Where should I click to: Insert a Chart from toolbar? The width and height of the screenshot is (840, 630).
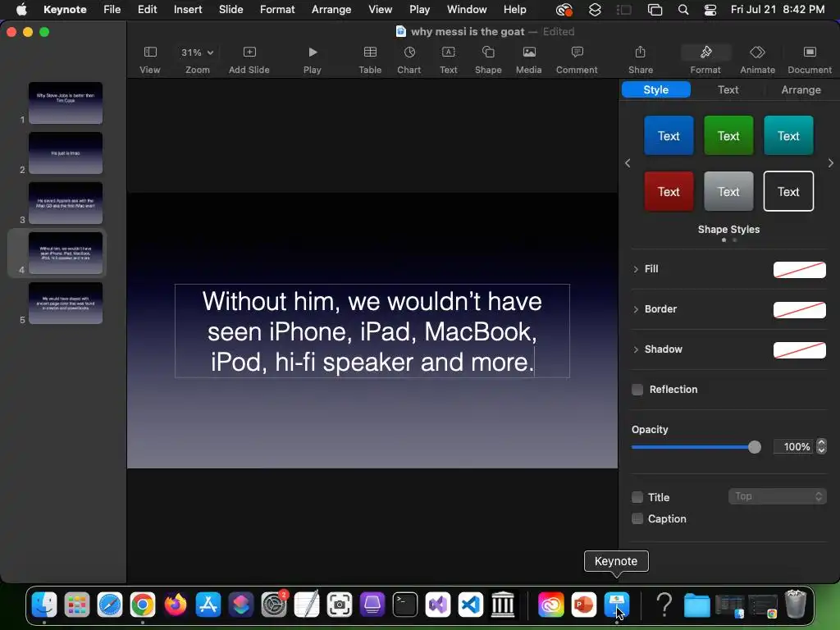(409, 59)
